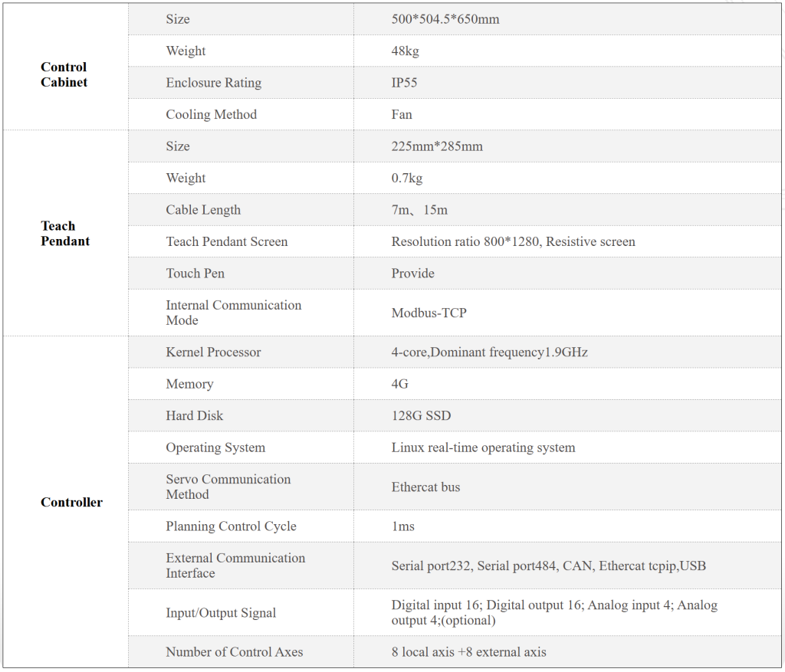Image resolution: width=785 pixels, height=672 pixels.
Task: Click the Cooling Method label
Action: (211, 115)
